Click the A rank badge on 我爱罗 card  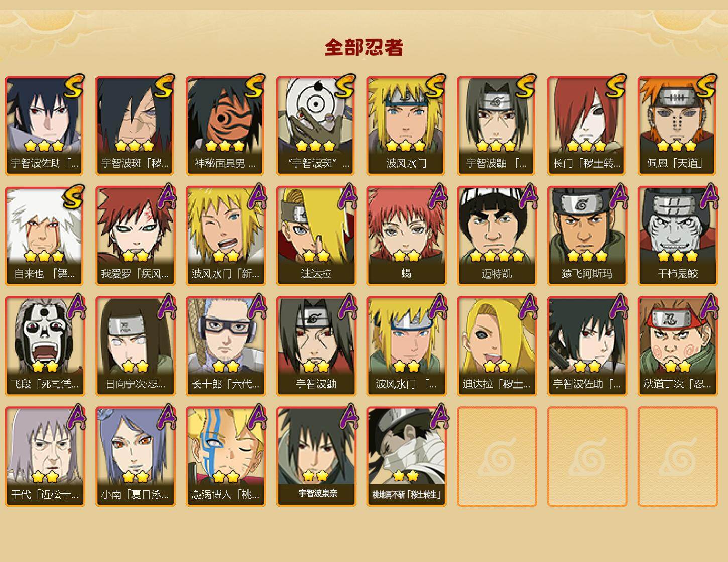[x=165, y=196]
